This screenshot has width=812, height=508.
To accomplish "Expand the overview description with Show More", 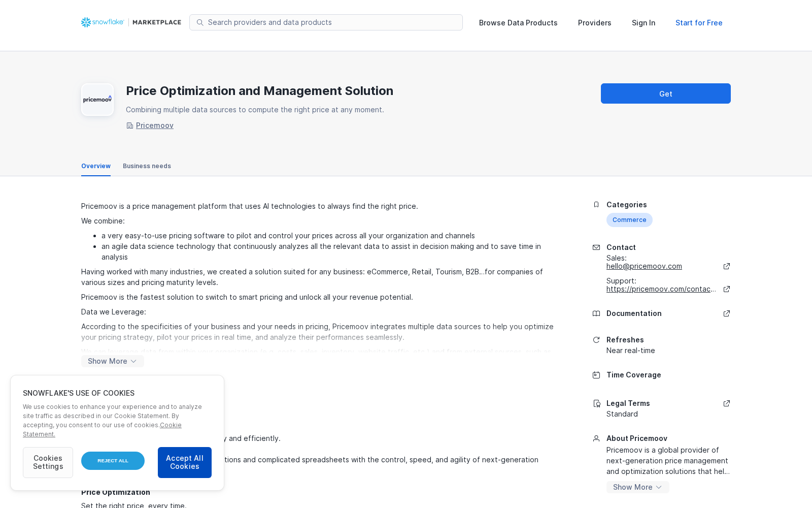I will click(x=113, y=361).
